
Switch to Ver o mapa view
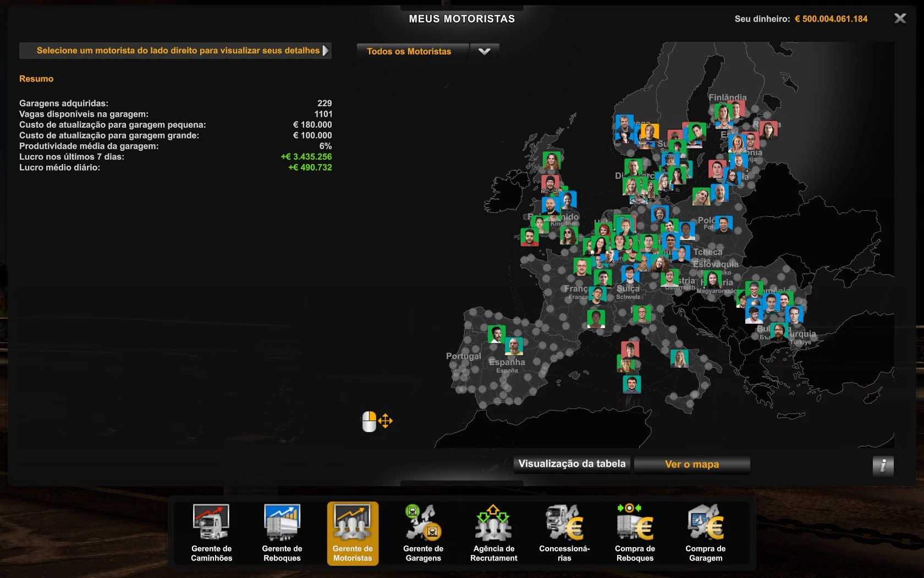692,465
